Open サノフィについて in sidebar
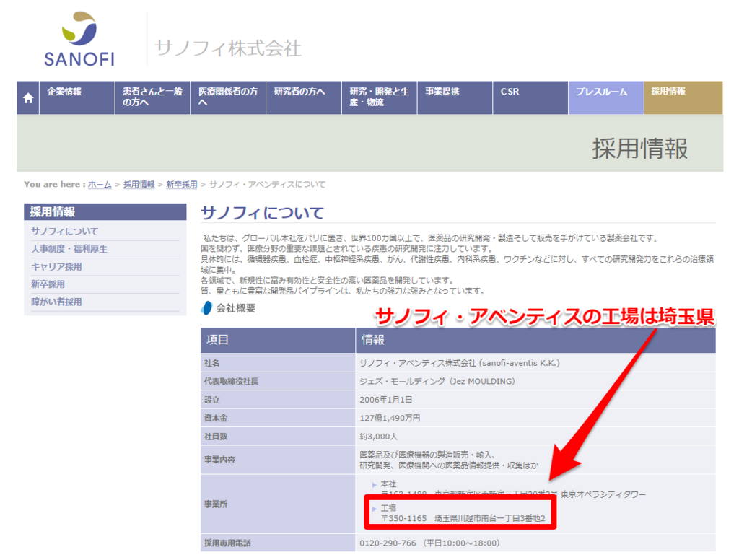The width and height of the screenshot is (739, 560). point(64,232)
